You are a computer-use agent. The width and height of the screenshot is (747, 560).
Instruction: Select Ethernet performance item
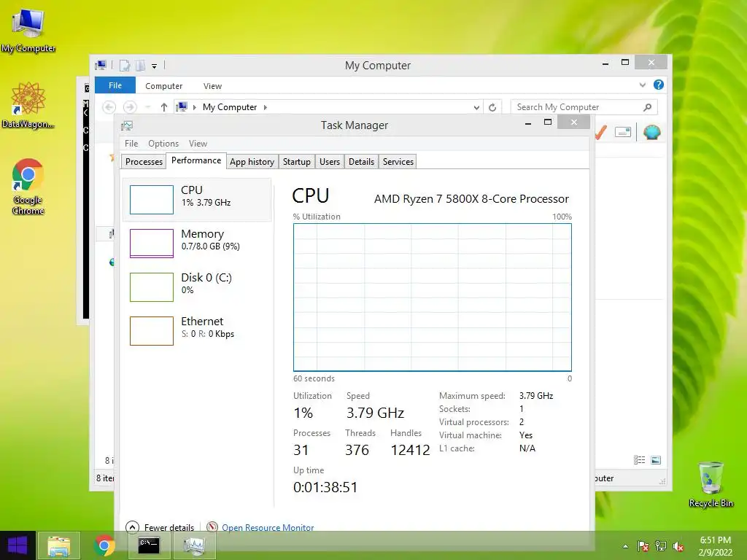[197, 331]
